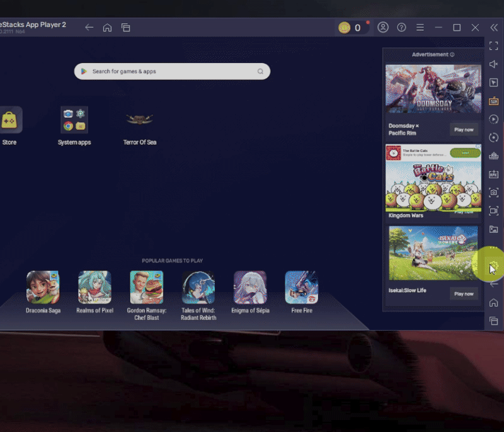The image size is (504, 432).
Task: Open the account profile icon
Action: (x=383, y=27)
